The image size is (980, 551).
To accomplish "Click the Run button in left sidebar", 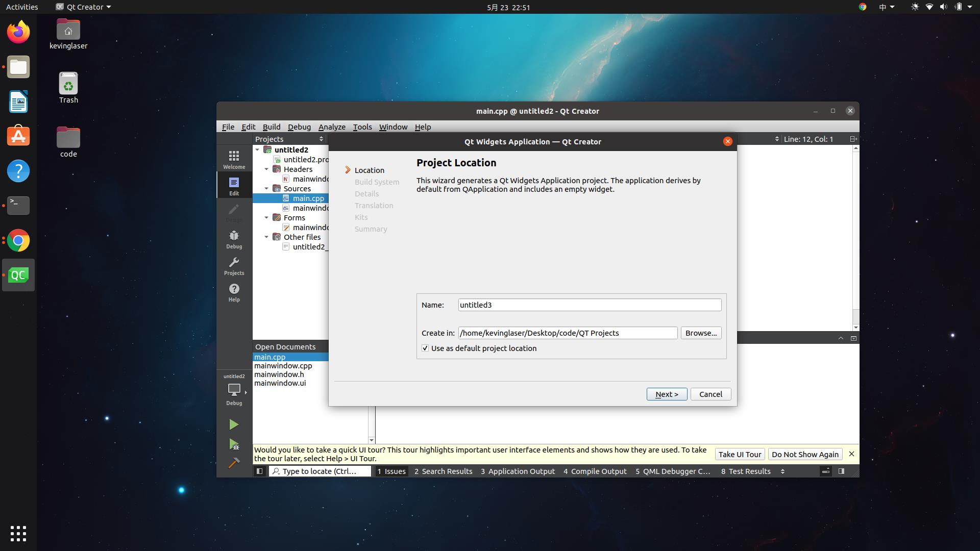I will click(x=234, y=424).
